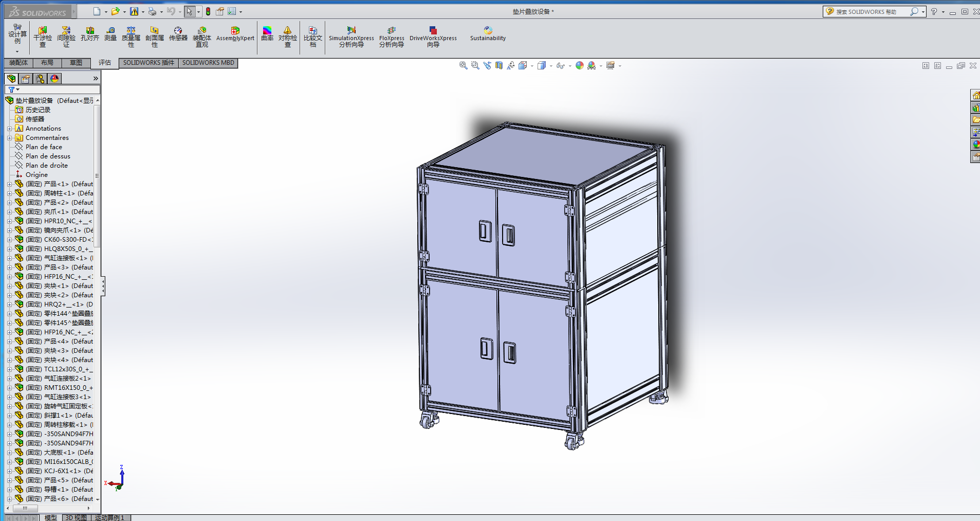Screen dimensions: 980x521
Task: Click the 测量 measure tool
Action: [x=110, y=34]
